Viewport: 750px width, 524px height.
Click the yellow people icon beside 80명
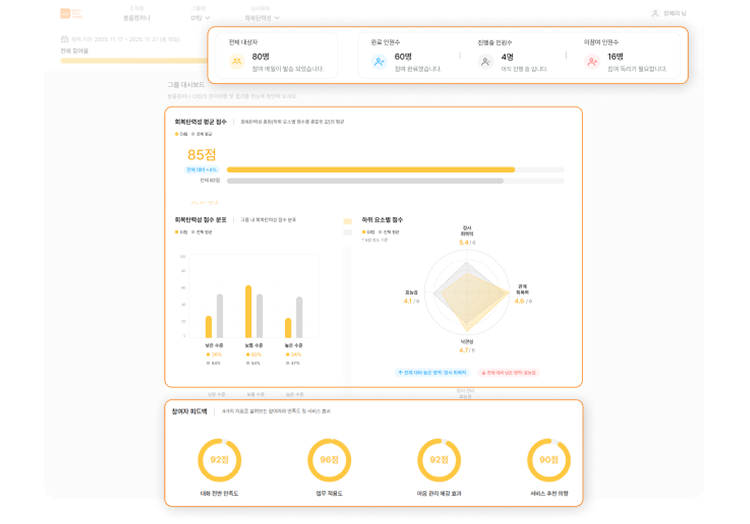point(236,62)
